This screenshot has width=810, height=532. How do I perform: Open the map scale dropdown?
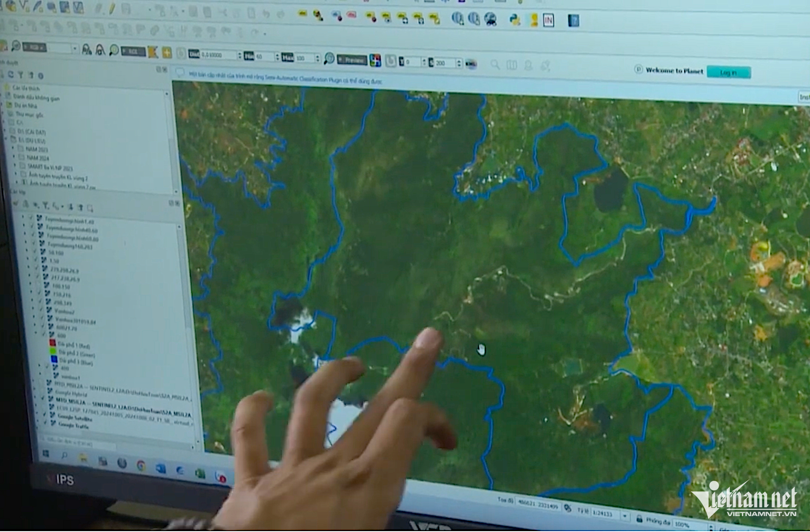625,516
